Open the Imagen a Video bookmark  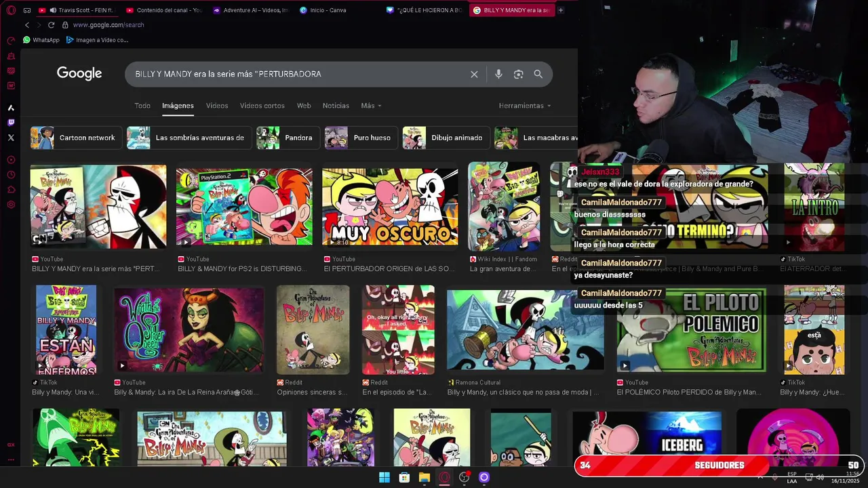point(97,40)
